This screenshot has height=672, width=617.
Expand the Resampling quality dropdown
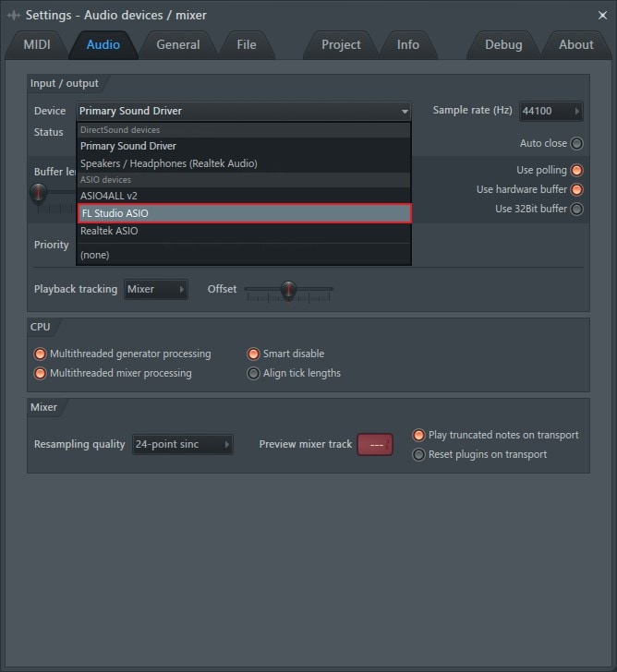(182, 444)
